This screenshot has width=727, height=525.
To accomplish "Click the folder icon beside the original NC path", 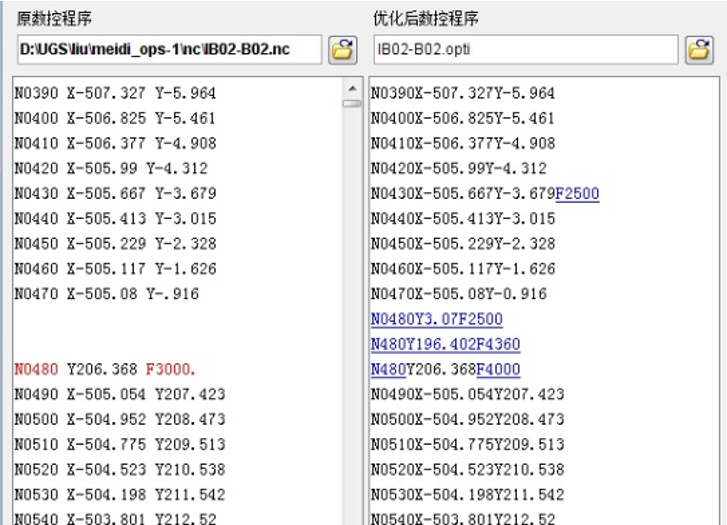I will point(343,49).
